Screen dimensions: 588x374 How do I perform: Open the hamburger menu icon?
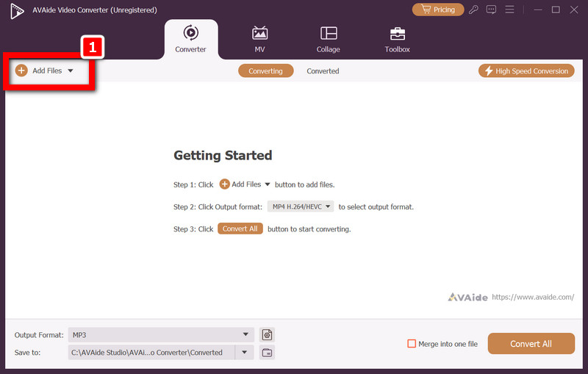509,10
